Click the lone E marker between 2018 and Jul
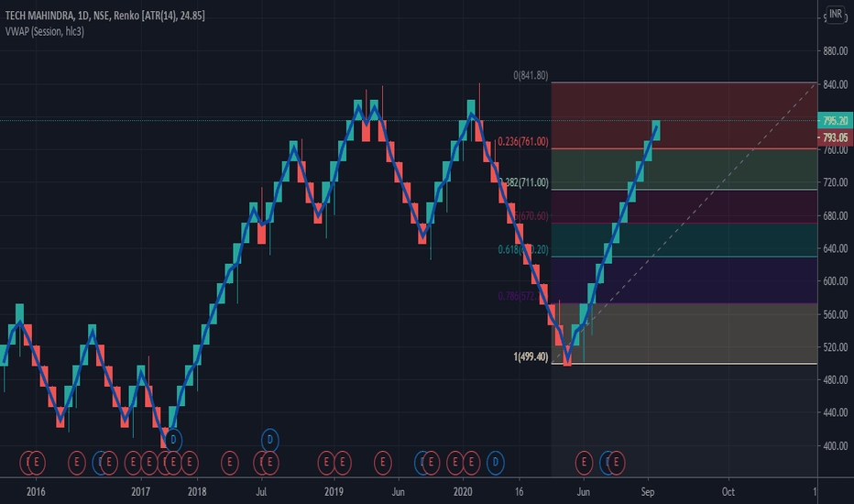This screenshot has height=504, width=854. tap(230, 463)
